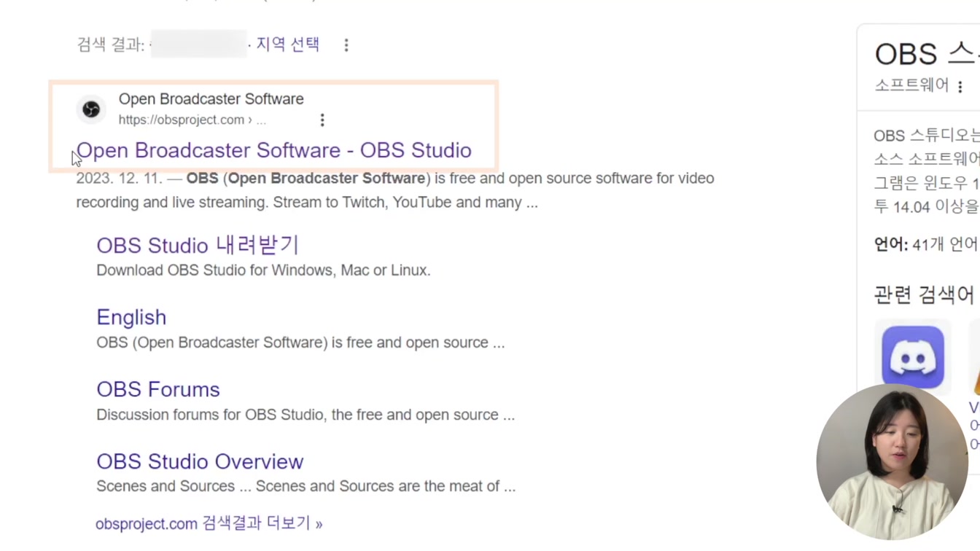Open the Open Broadcaster Software - OBS Studio result
This screenshot has height=551, width=980.
273,150
